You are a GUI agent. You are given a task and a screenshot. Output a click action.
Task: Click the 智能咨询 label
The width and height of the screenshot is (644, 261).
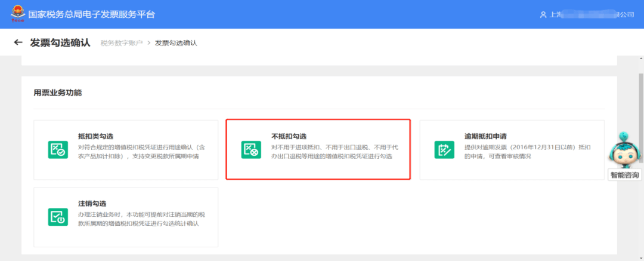tap(624, 175)
